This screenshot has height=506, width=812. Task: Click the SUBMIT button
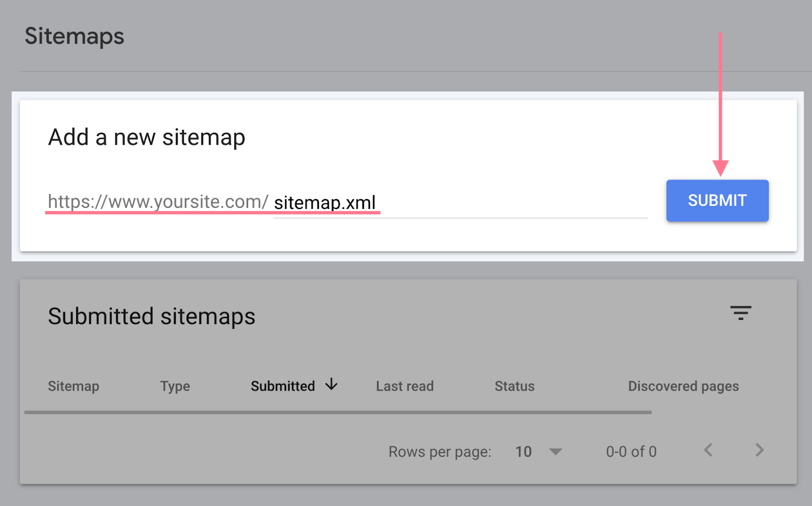717,201
